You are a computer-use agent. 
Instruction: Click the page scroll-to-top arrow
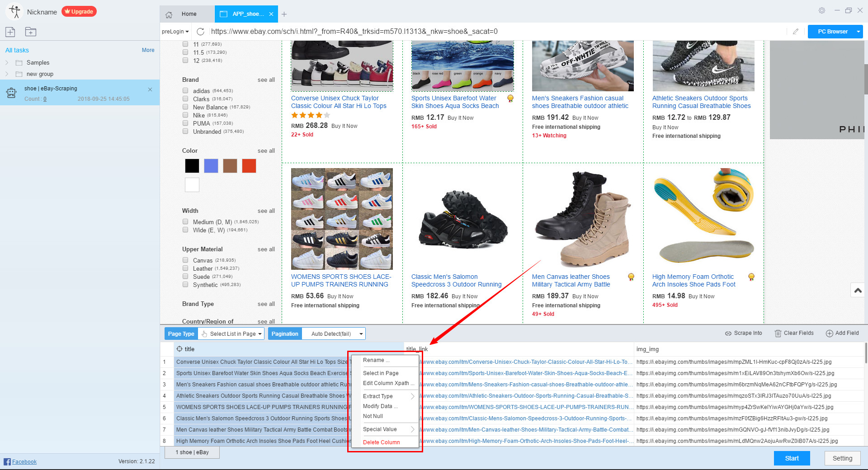click(858, 291)
